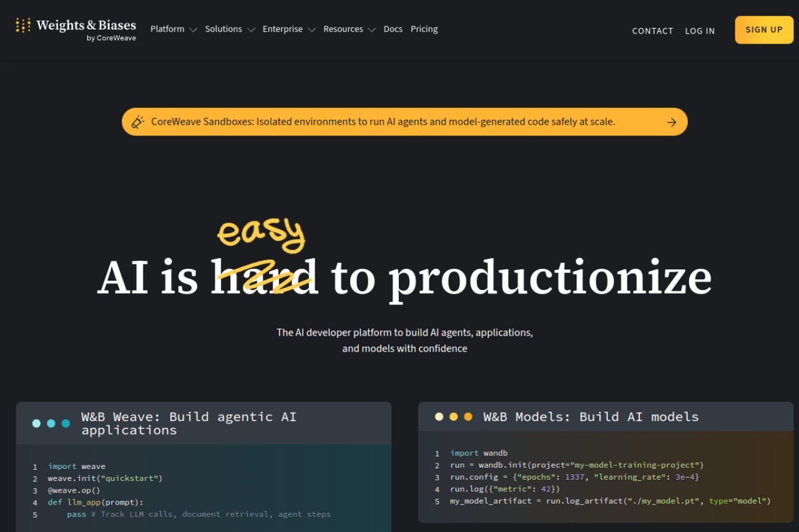Click the 'import wandb' code line
Image resolution: width=799 pixels, height=532 pixels.
click(479, 453)
